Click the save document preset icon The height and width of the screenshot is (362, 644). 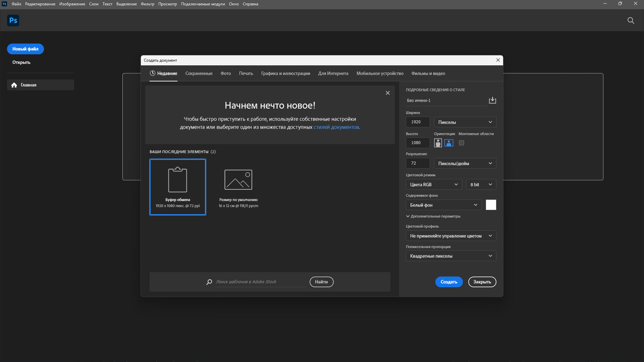point(492,100)
